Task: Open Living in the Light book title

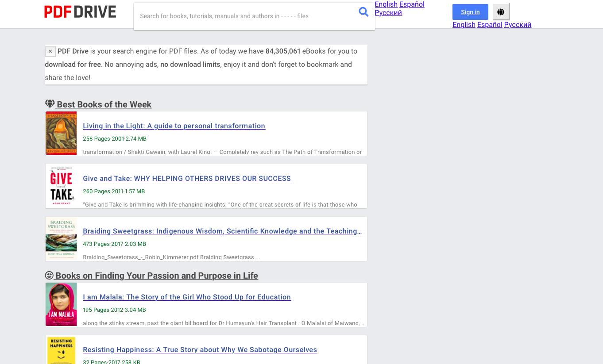Action: (x=174, y=126)
